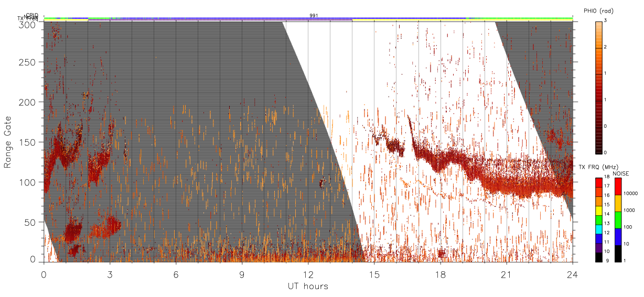Click the 'UT hours' x-axis title
Image resolution: width=644 pixels, height=297 pixels.
[x=308, y=286]
